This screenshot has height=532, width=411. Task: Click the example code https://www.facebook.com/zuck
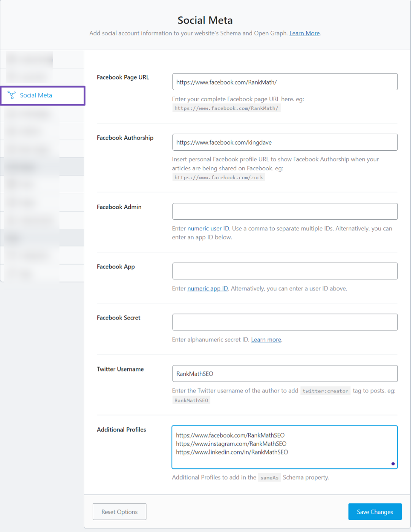click(218, 178)
